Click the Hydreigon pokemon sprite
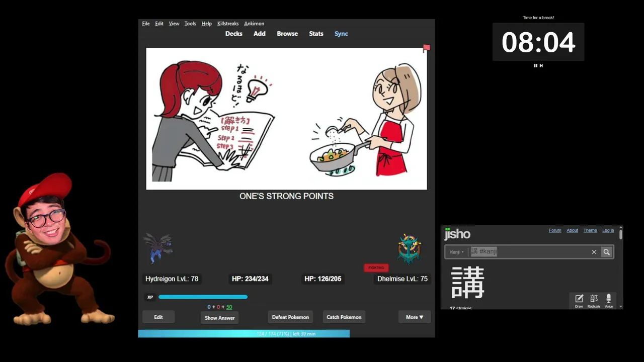 click(x=158, y=248)
